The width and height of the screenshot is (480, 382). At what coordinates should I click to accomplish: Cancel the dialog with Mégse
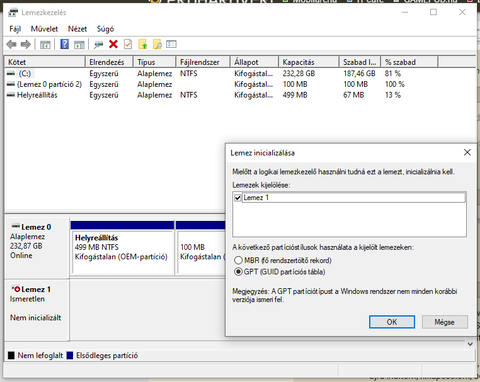pos(445,322)
